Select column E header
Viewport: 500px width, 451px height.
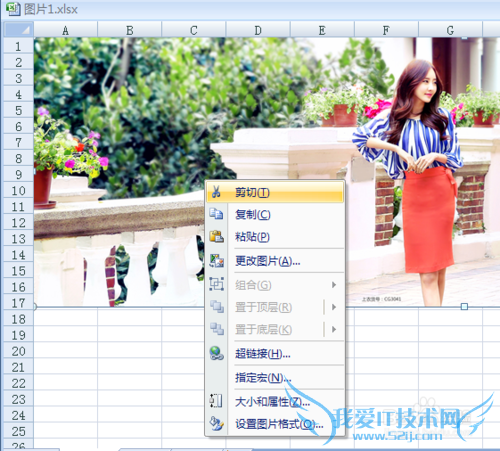(322, 30)
